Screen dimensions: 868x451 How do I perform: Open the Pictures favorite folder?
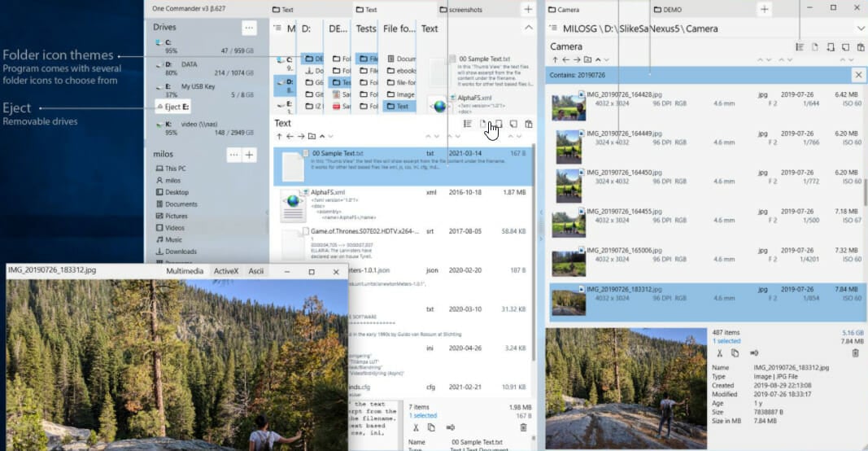[172, 216]
